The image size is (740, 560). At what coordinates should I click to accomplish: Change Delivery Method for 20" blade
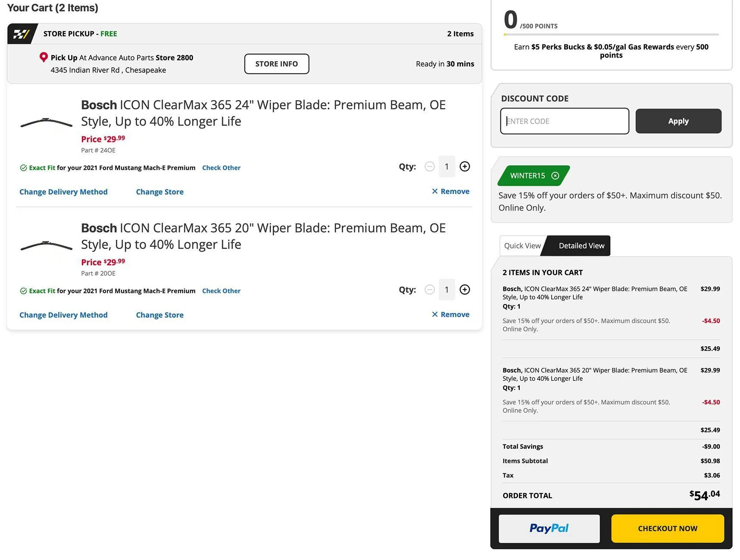click(63, 315)
